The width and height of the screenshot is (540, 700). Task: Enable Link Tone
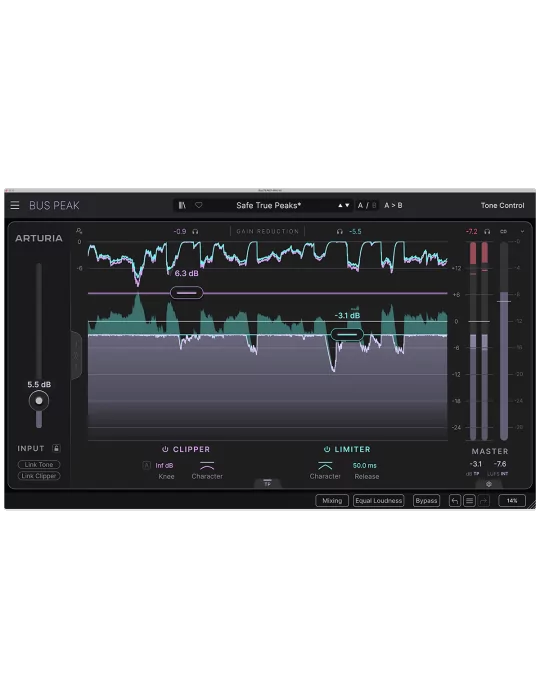click(39, 465)
